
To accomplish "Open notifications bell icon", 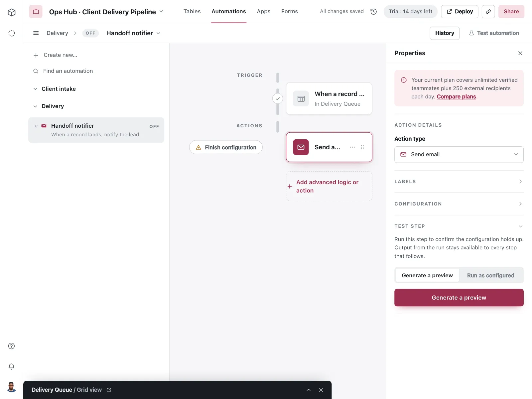I will coord(12,366).
